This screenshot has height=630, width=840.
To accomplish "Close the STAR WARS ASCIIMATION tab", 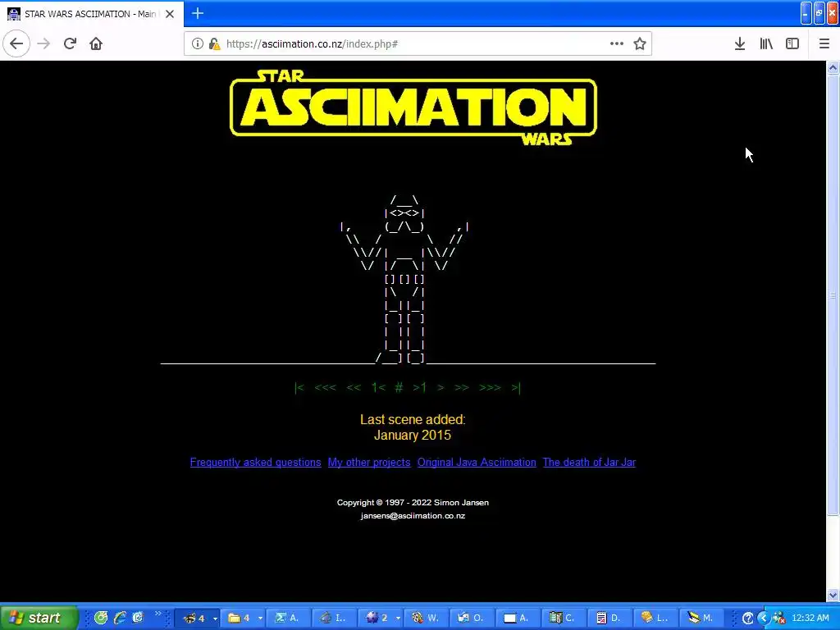I will (170, 14).
